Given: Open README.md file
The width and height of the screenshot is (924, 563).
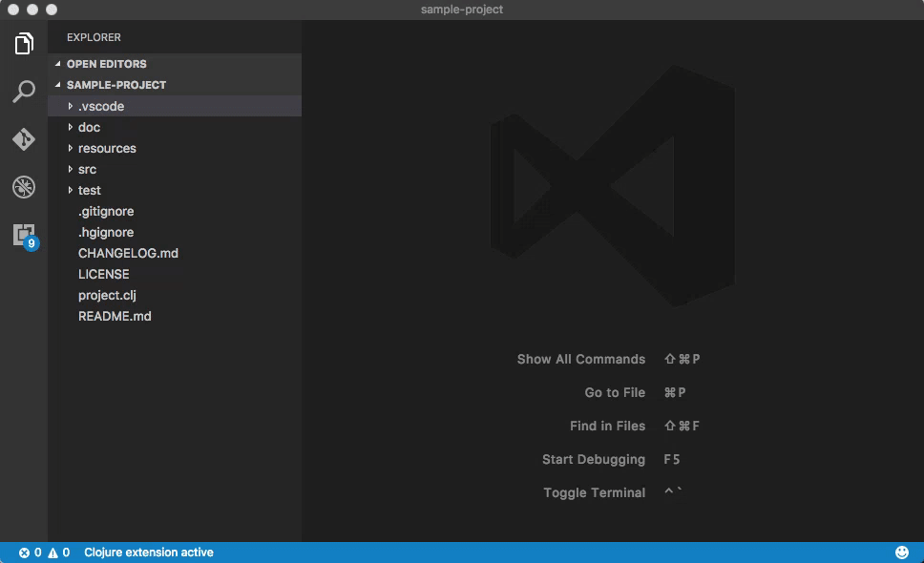Looking at the screenshot, I should [x=115, y=316].
